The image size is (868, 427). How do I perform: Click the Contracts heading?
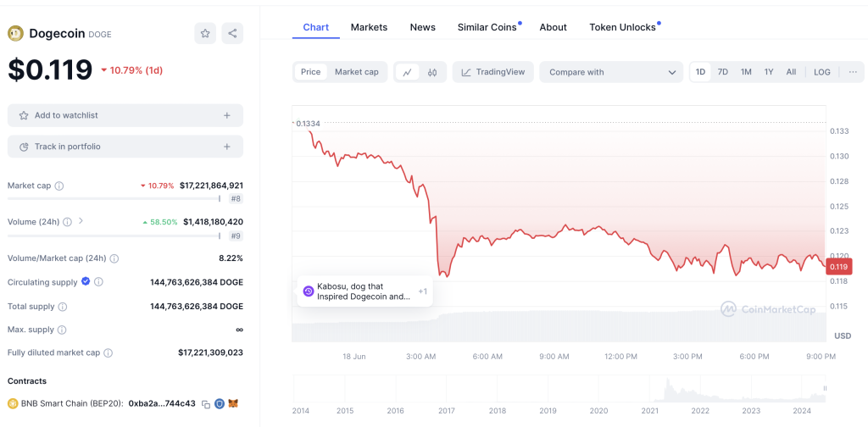click(x=27, y=381)
